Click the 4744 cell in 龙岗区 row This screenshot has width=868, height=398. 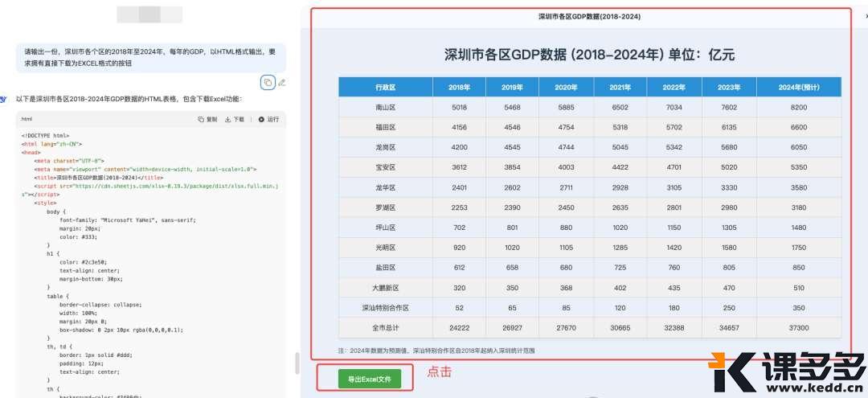pyautogui.click(x=566, y=148)
